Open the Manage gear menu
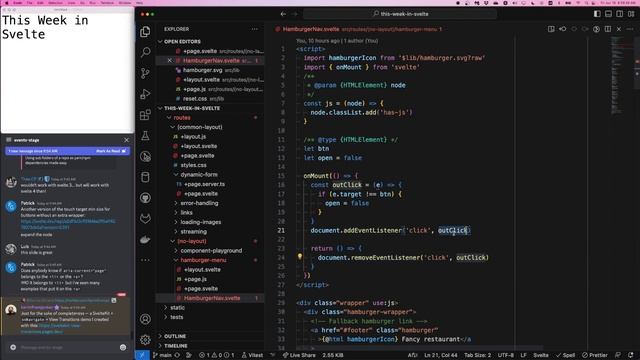640x360 pixels. [145, 340]
